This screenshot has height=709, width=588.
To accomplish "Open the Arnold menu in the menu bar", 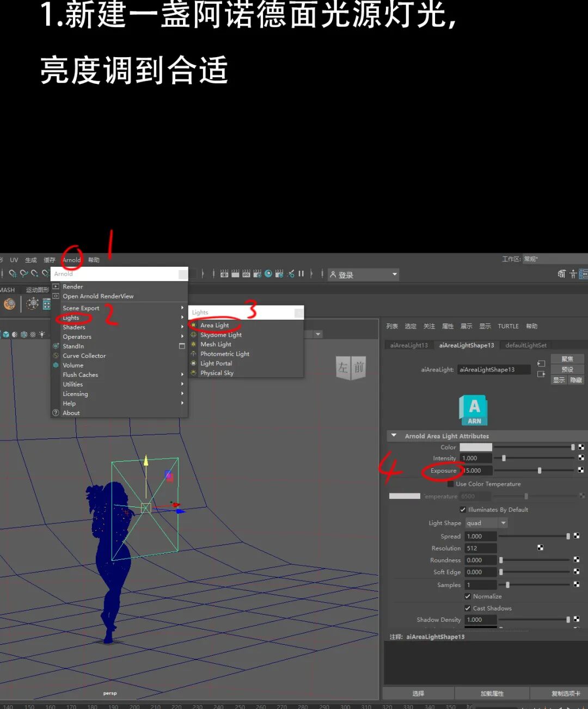I will (x=71, y=260).
